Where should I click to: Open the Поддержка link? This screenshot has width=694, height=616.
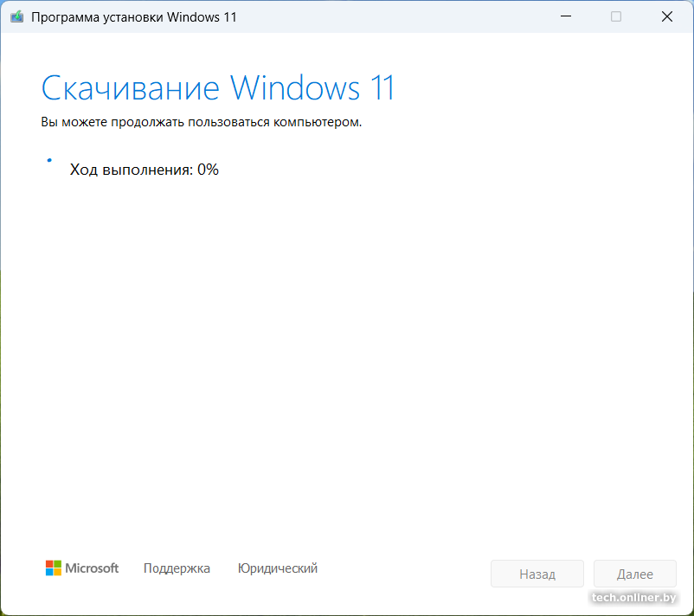tap(177, 568)
